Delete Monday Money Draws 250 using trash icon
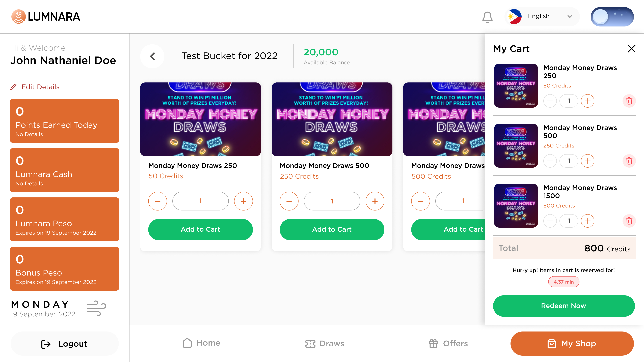This screenshot has height=362, width=644. tap(629, 101)
